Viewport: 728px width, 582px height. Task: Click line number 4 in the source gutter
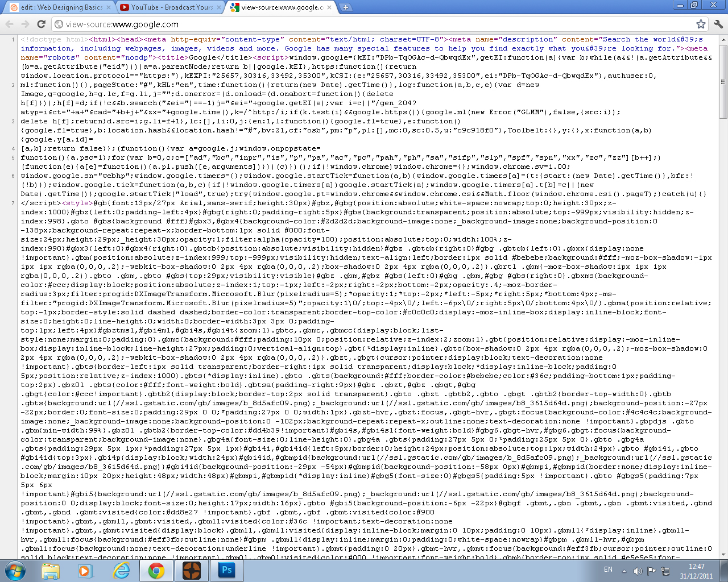13,149
